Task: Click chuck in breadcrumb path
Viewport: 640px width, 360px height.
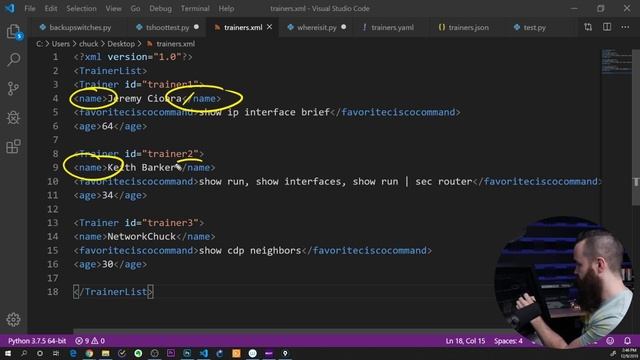Action: [x=89, y=44]
